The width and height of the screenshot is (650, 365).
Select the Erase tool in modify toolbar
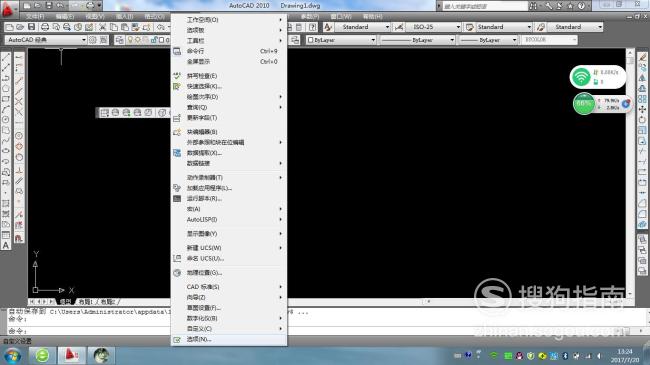tap(643, 57)
